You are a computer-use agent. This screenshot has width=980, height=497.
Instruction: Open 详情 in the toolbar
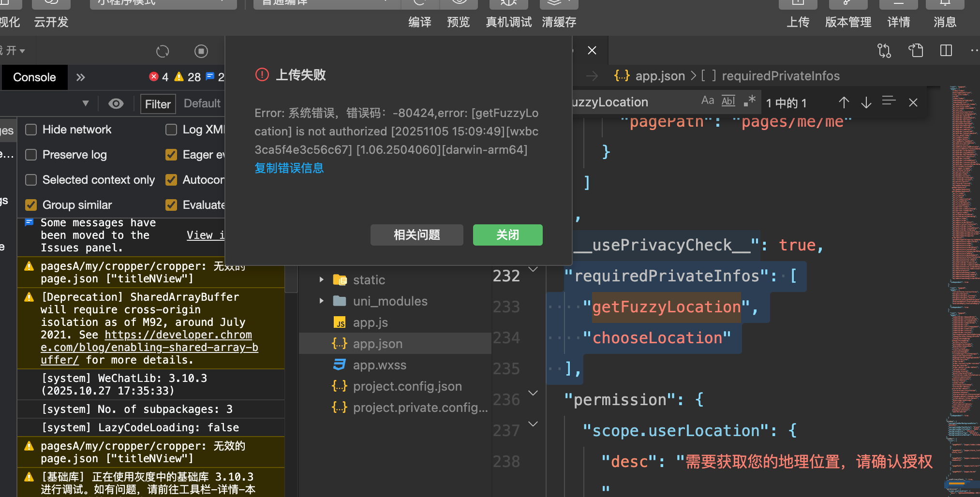click(899, 22)
